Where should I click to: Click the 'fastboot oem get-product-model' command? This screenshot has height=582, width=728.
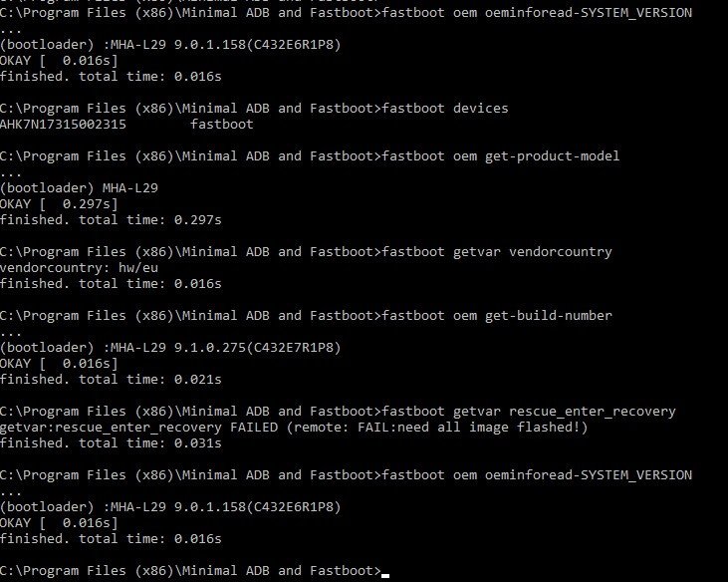tap(501, 156)
